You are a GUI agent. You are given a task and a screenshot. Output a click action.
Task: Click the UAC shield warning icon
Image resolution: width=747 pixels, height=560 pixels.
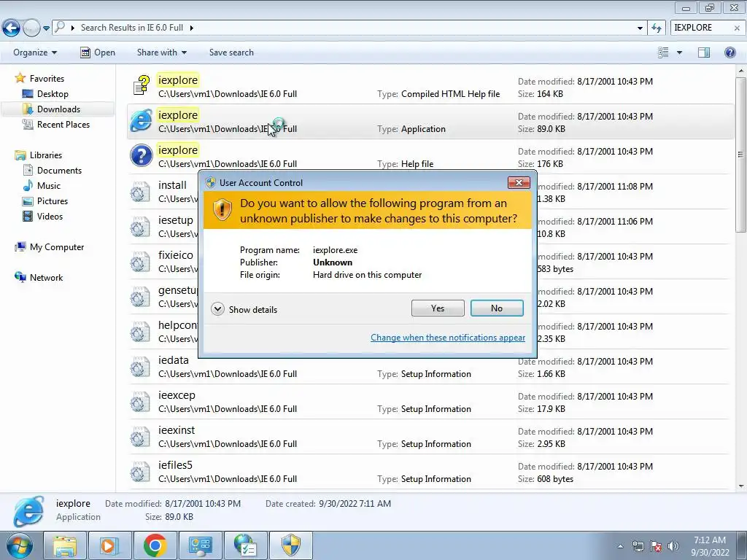(222, 209)
